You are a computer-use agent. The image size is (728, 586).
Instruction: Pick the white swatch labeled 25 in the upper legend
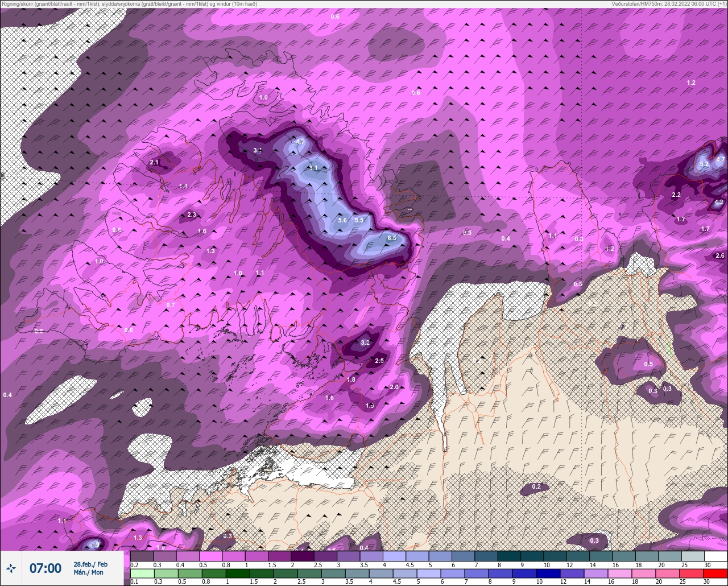click(693, 556)
